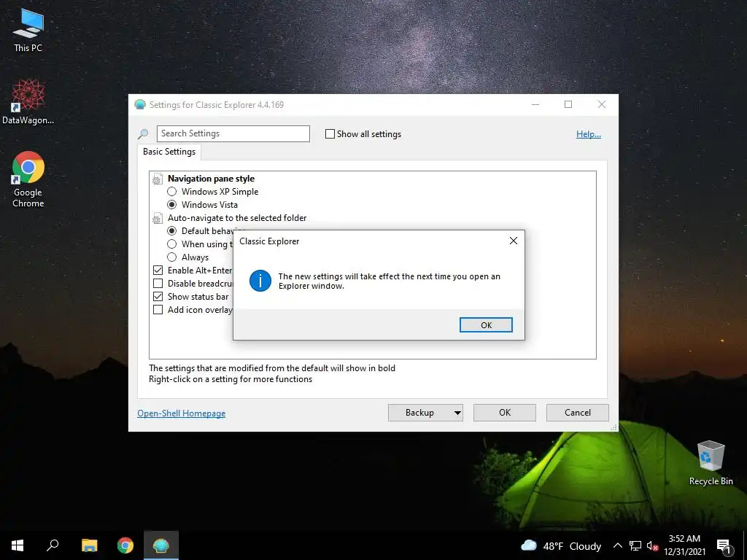Click gear icon beside Auto-navigate setting

(x=158, y=219)
